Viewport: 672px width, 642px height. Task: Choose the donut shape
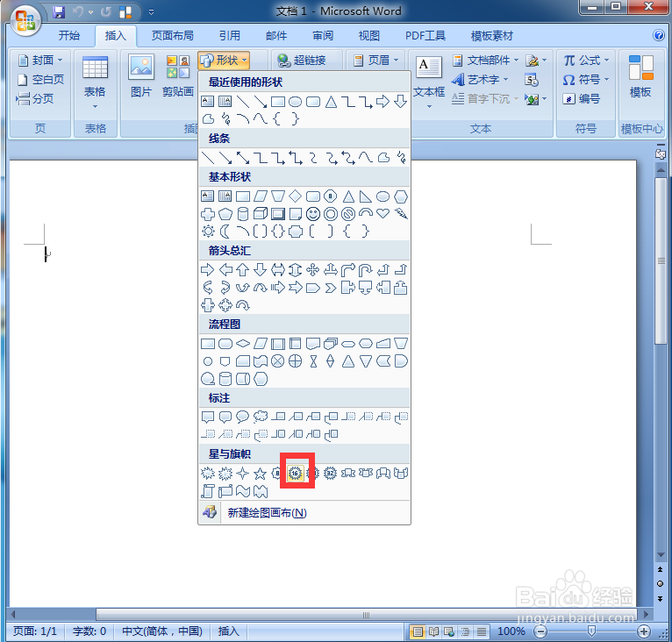[331, 214]
